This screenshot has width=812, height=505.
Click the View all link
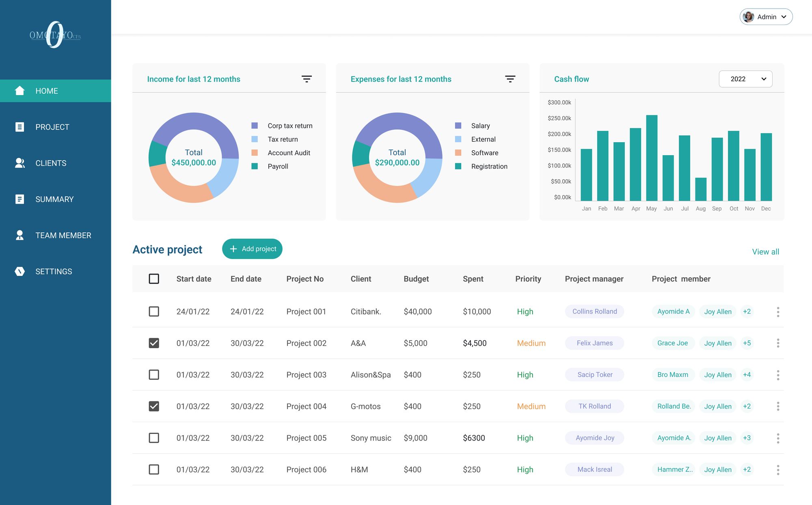tap(765, 251)
